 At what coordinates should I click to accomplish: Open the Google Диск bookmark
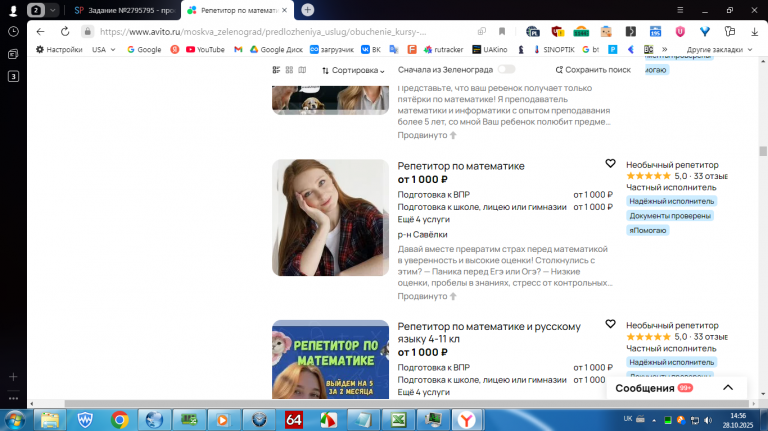[x=276, y=49]
